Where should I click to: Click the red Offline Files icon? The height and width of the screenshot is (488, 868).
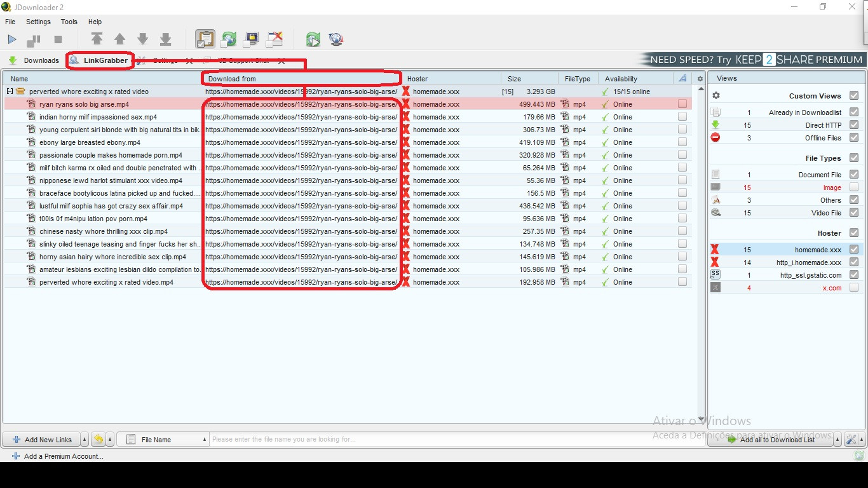[715, 137]
